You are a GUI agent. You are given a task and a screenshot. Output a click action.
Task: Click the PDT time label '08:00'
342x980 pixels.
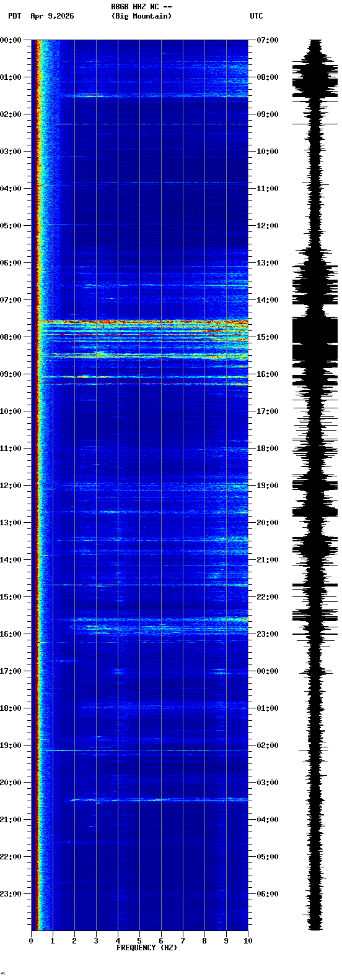click(x=11, y=337)
